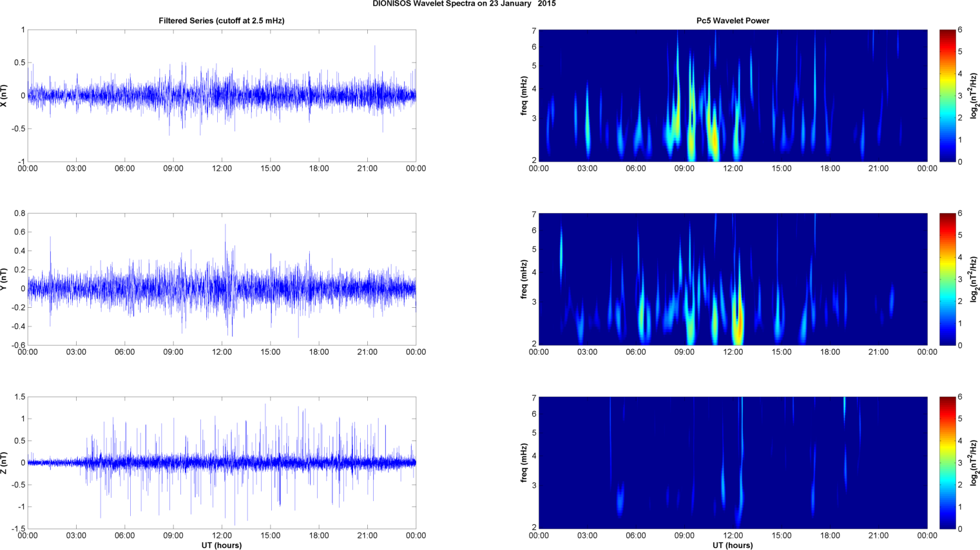Image resolution: width=980 pixels, height=550 pixels.
Task: Click the '18:00' tick under the Y filtered series
Action: pyautogui.click(x=319, y=352)
